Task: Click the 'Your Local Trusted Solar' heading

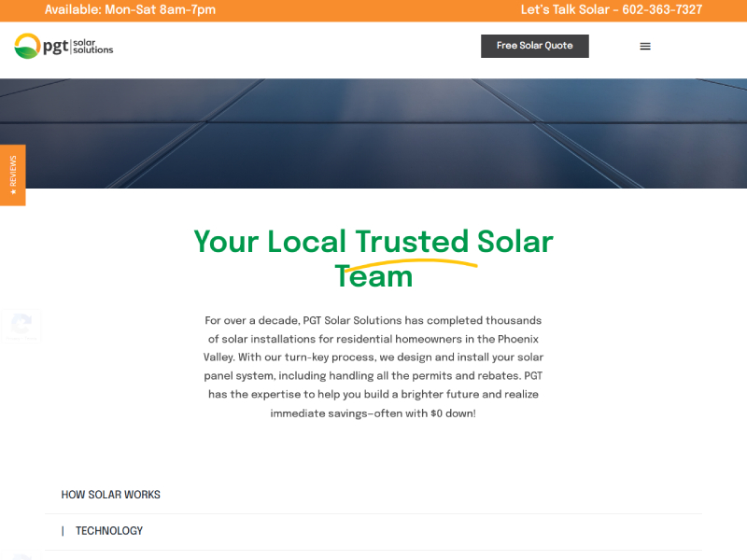Action: point(373,242)
